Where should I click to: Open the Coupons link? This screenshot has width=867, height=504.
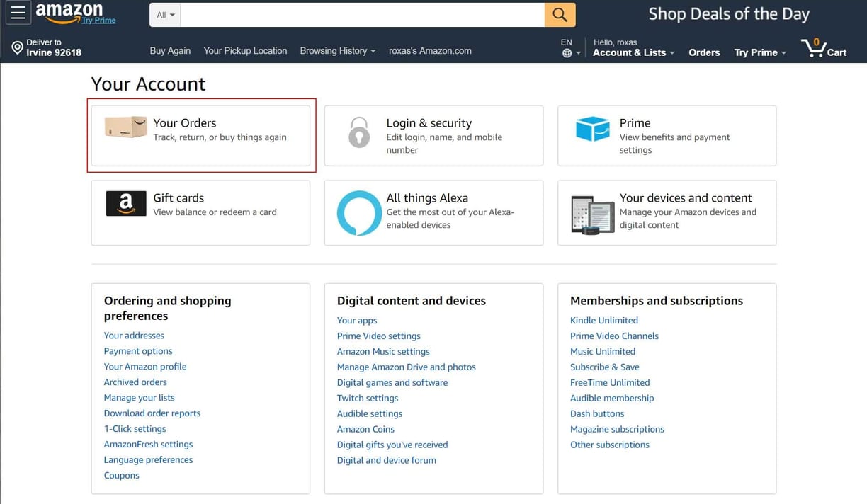pos(121,476)
